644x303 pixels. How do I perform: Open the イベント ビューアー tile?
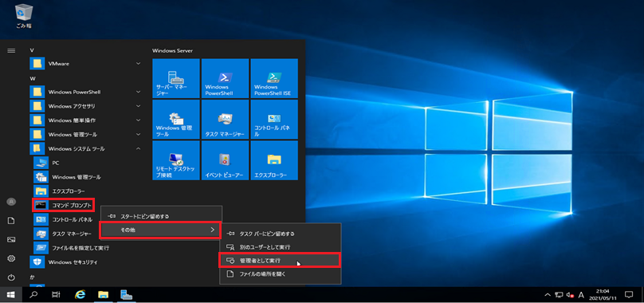[225, 160]
